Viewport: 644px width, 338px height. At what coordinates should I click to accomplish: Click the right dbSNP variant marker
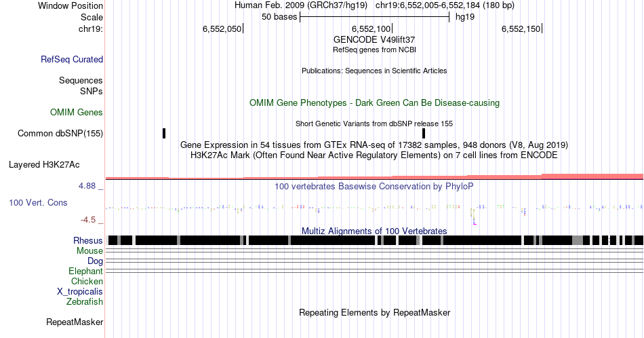click(x=424, y=133)
